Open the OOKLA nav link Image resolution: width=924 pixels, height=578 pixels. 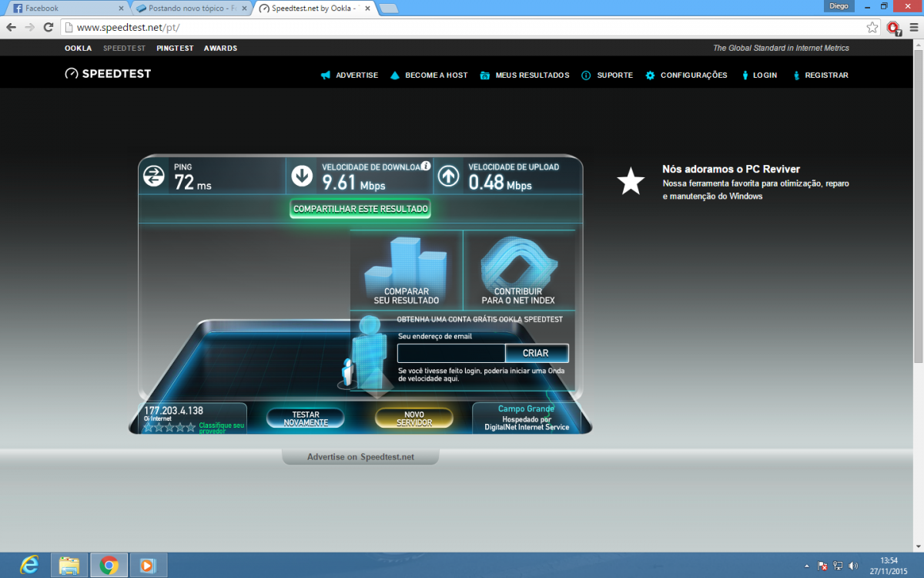point(78,48)
